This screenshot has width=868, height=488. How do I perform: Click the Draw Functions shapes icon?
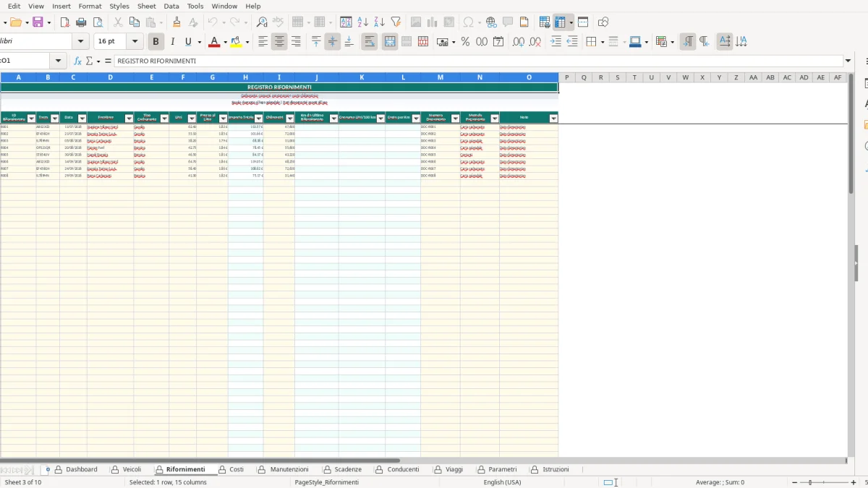coord(603,22)
